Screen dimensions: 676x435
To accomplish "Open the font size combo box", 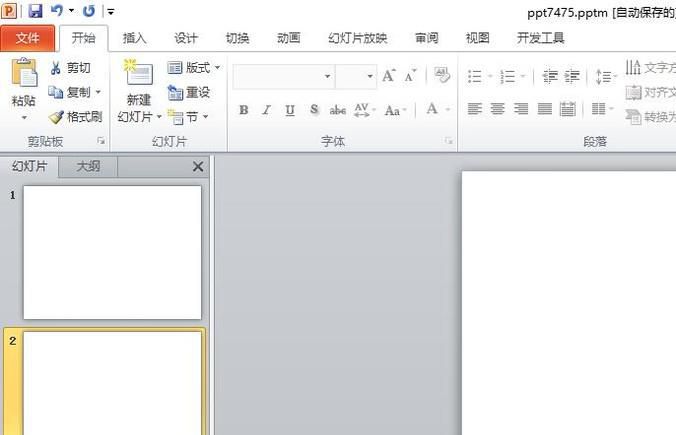I will [x=356, y=76].
